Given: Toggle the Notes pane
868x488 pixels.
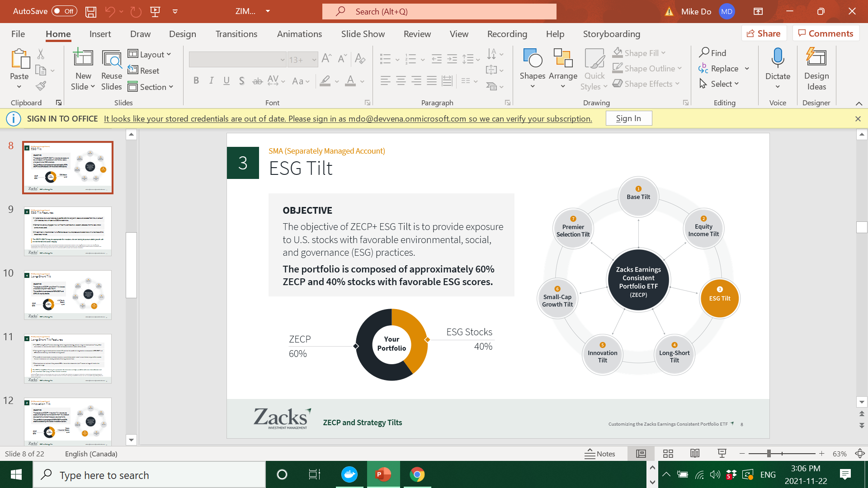Looking at the screenshot, I should [x=599, y=454].
